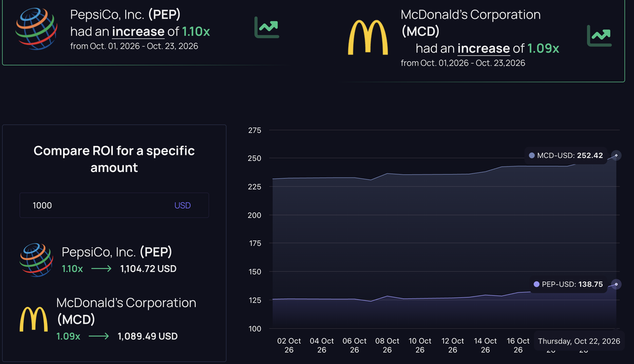Screen dimensions: 634x364
Task: Click the USD currency label in input
Action: point(183,206)
